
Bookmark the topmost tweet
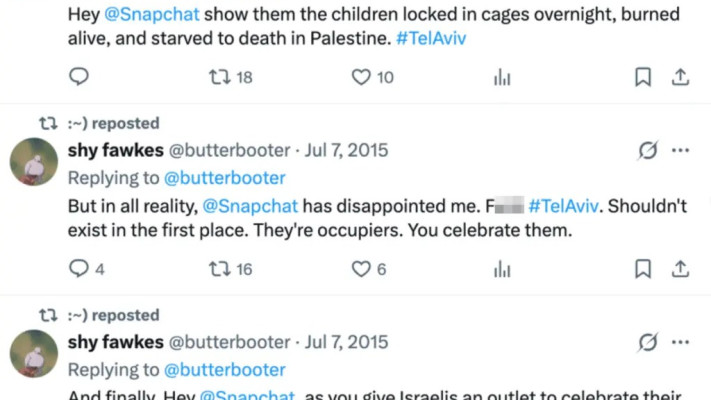pyautogui.click(x=644, y=77)
